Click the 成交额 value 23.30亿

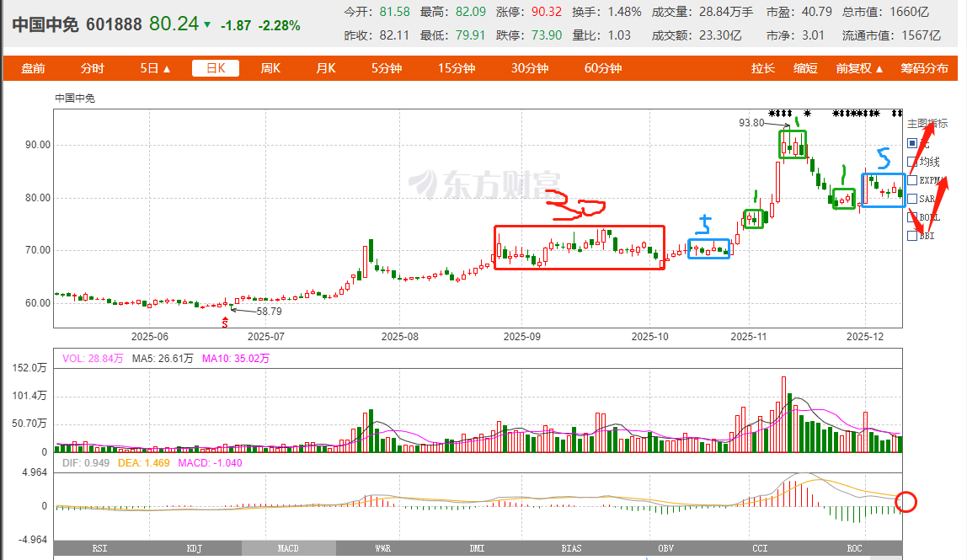[x=720, y=35]
